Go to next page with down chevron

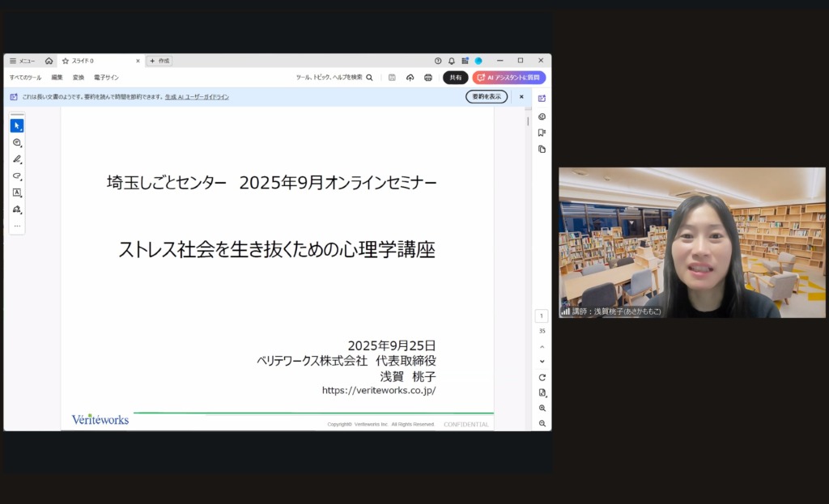point(542,362)
